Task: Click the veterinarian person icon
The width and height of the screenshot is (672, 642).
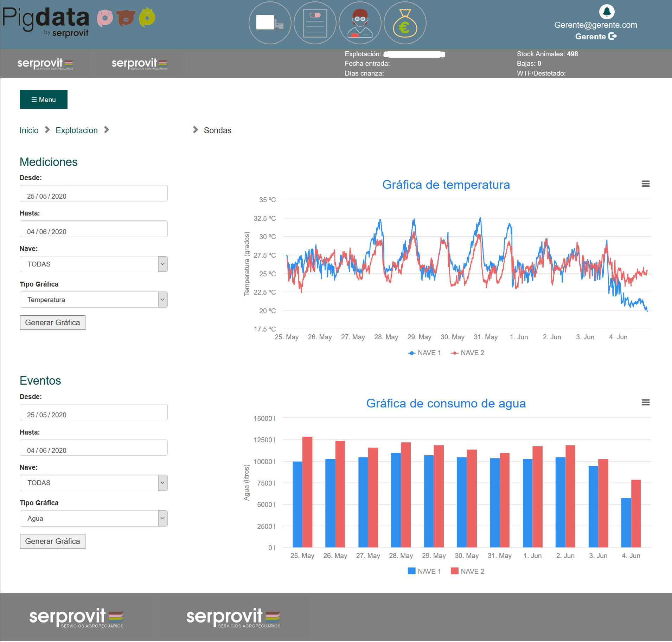Action: (x=360, y=23)
